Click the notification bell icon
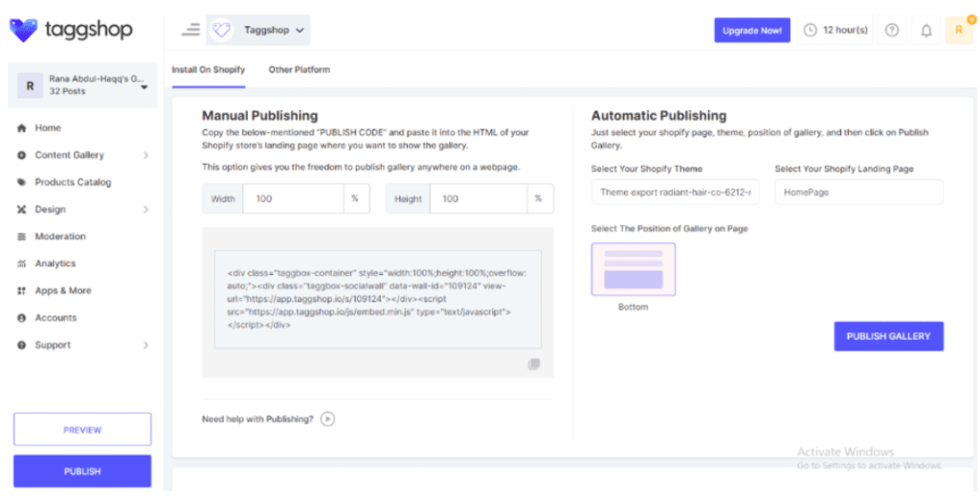Screen dimensions: 980x496 925,31
